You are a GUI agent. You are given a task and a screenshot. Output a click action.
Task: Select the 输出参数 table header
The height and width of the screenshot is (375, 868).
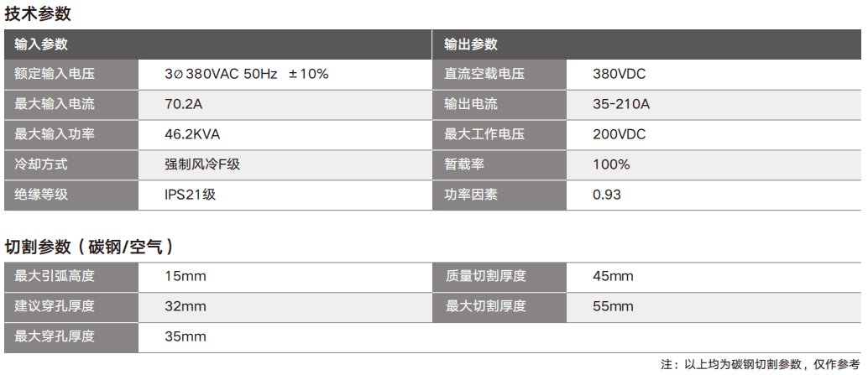(471, 44)
